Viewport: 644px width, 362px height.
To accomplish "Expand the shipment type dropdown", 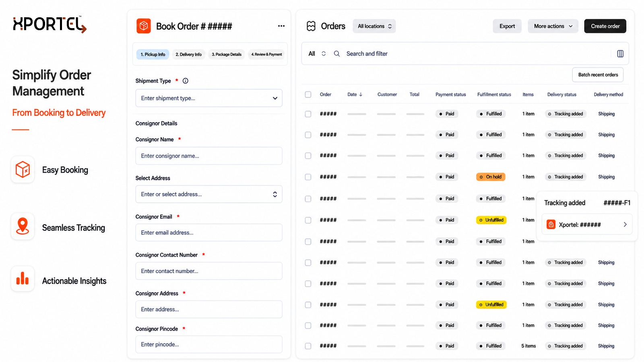I will (x=209, y=98).
